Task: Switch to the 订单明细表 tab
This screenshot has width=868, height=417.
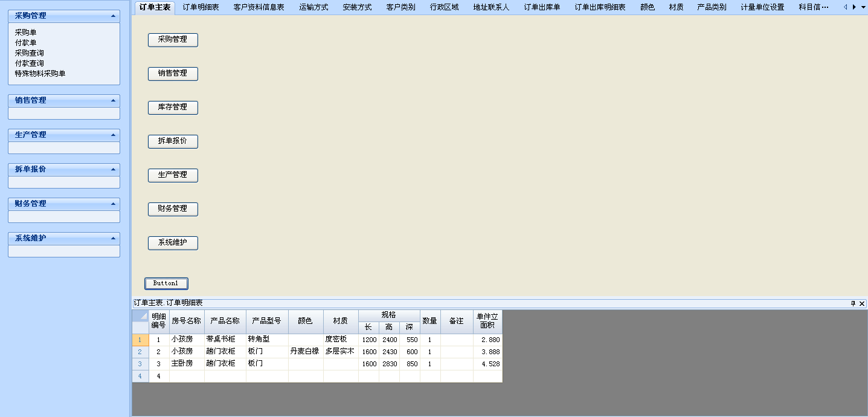Action: click(x=201, y=7)
